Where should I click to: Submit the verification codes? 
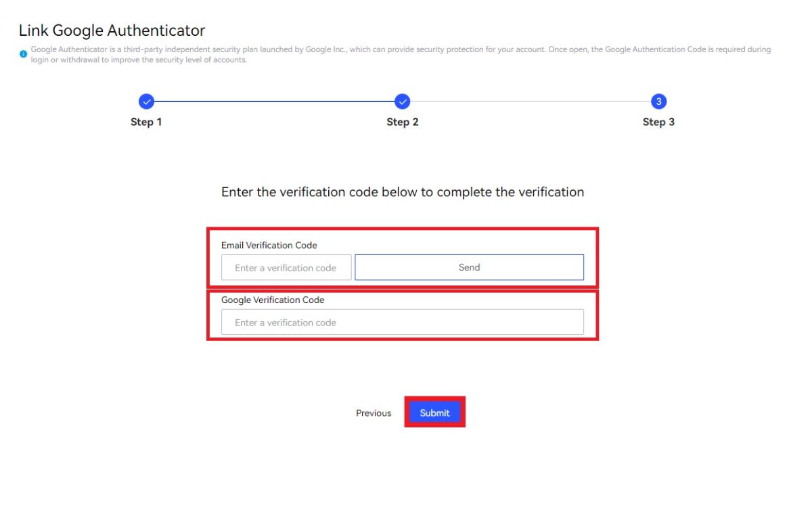click(434, 413)
